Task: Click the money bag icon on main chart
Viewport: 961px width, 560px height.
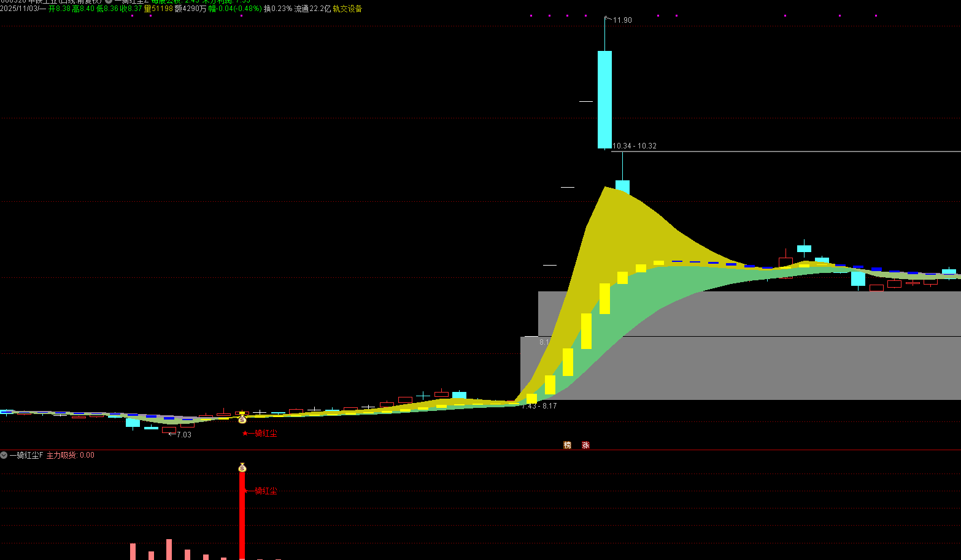Action: tap(242, 418)
